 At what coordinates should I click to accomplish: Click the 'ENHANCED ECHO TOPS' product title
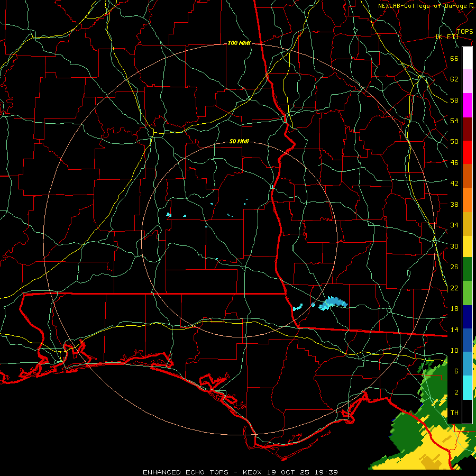click(186, 472)
